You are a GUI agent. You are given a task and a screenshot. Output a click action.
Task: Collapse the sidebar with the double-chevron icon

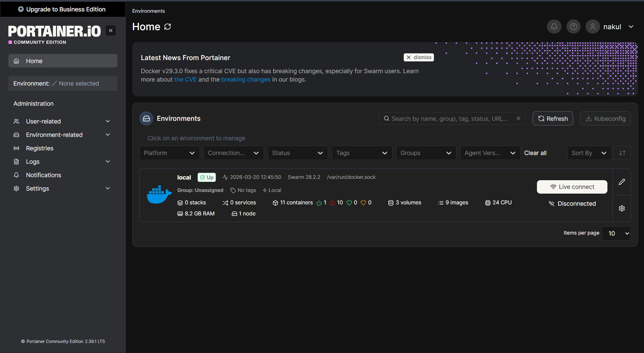pyautogui.click(x=111, y=30)
